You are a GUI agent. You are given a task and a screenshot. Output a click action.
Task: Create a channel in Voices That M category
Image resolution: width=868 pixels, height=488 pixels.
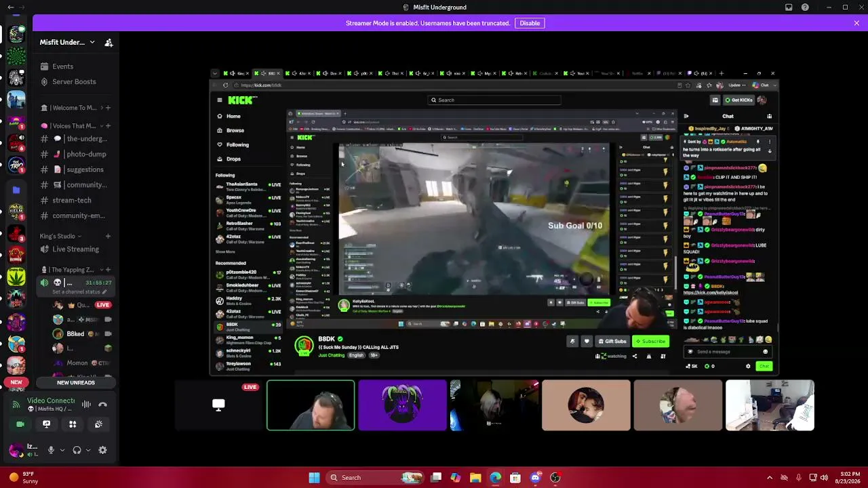[x=108, y=126]
